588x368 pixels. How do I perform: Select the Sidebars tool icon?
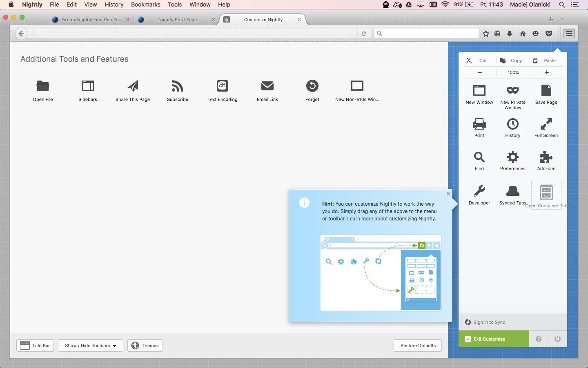pyautogui.click(x=88, y=86)
